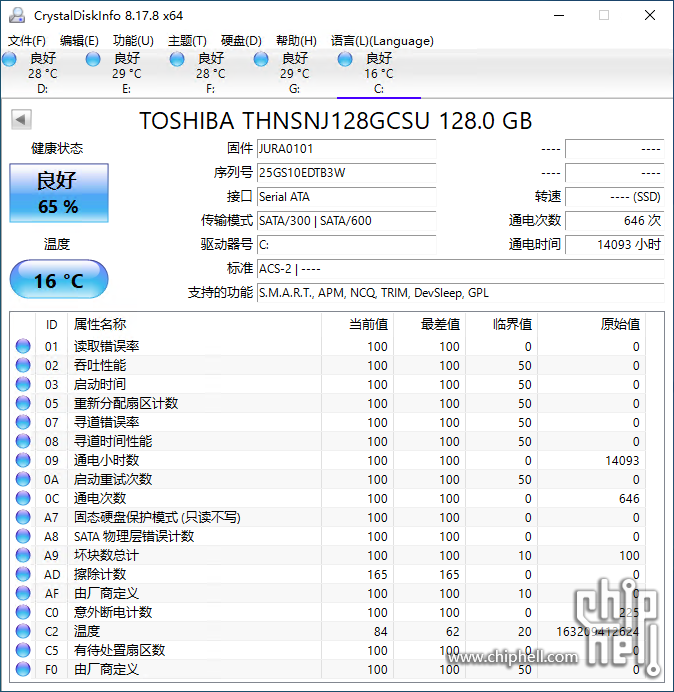Click raw value 14093 in 通电小时数 row
This screenshot has width=674, height=692.
[622, 460]
